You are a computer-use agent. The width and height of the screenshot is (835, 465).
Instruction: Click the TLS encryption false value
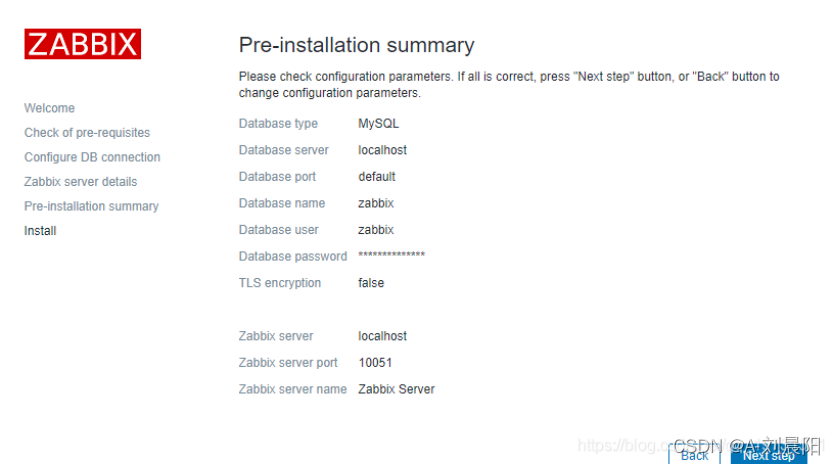pyautogui.click(x=371, y=283)
